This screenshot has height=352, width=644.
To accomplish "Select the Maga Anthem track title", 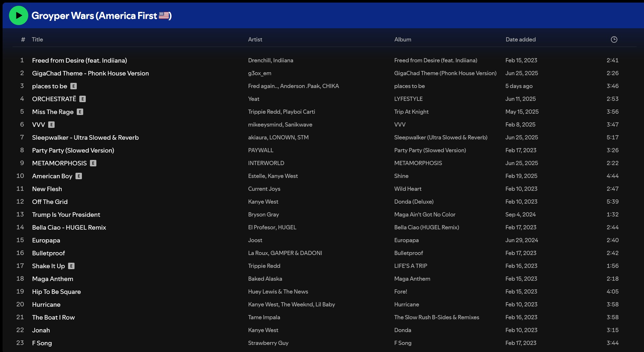I will pos(53,279).
